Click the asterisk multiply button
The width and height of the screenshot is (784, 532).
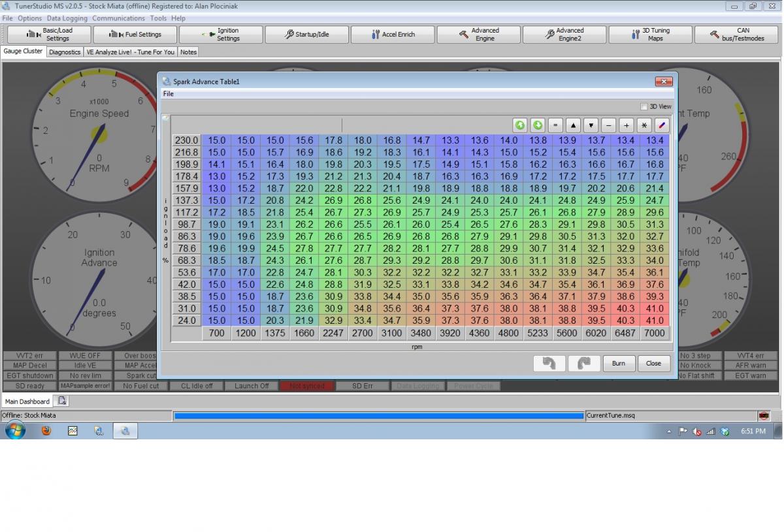[644, 125]
